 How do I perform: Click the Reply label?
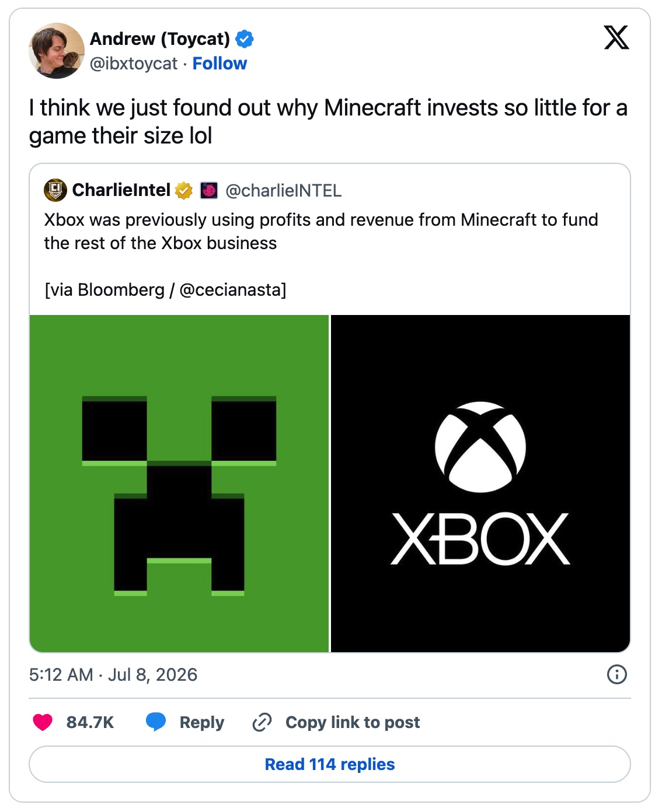click(201, 722)
